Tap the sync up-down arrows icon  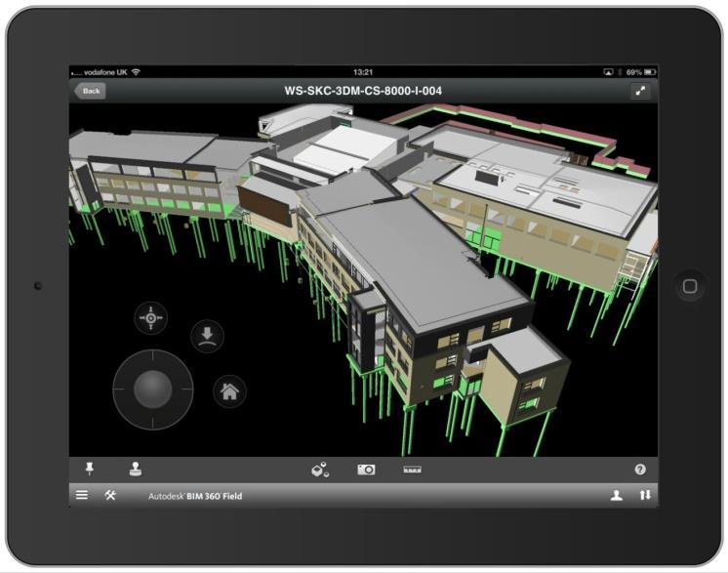(645, 495)
